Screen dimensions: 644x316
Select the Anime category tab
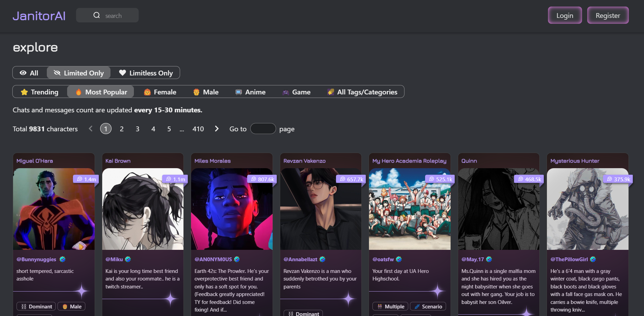(x=251, y=92)
